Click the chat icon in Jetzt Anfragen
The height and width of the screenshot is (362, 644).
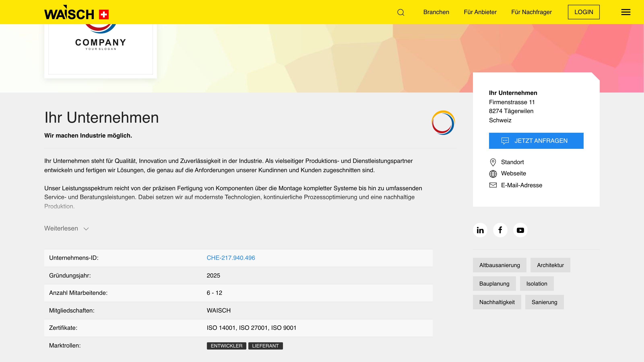[x=505, y=141]
